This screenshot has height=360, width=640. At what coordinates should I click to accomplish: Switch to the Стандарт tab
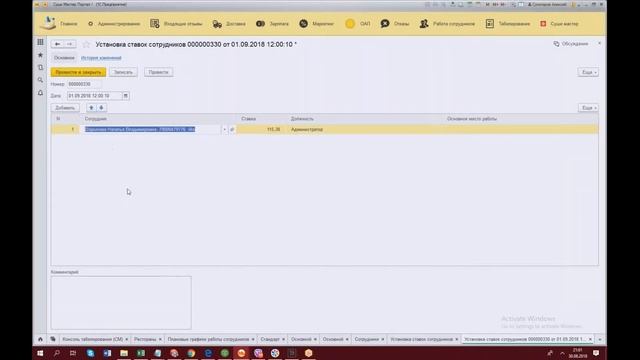[x=270, y=339]
